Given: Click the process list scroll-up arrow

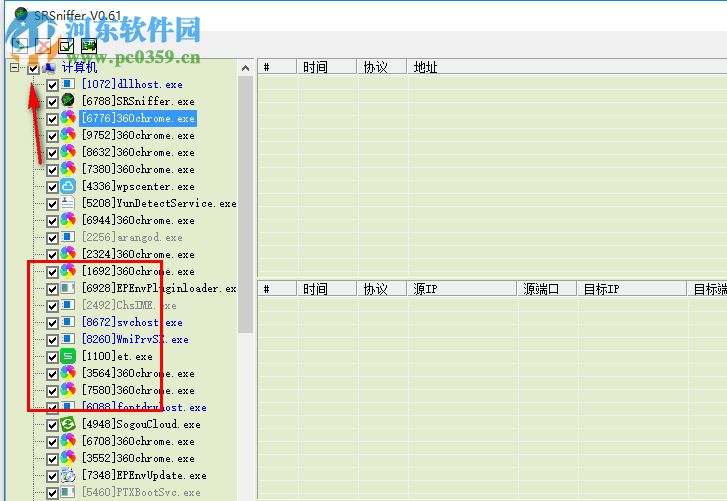Looking at the screenshot, I should tap(246, 68).
